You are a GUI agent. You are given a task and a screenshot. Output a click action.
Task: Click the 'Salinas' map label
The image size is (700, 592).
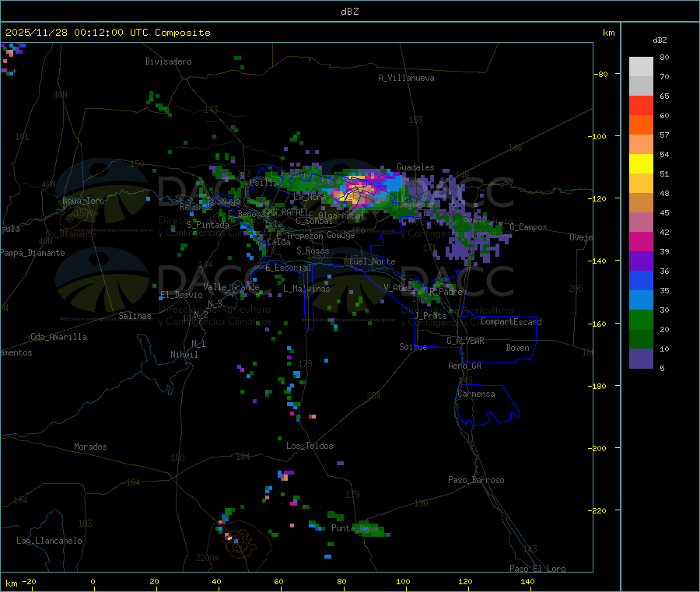(x=135, y=316)
